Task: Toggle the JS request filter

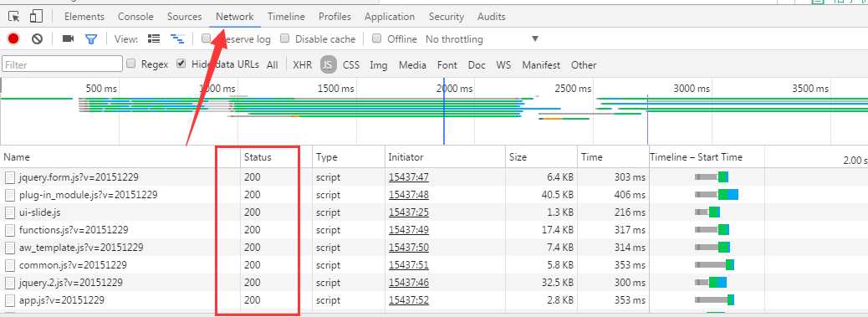Action: pos(329,64)
